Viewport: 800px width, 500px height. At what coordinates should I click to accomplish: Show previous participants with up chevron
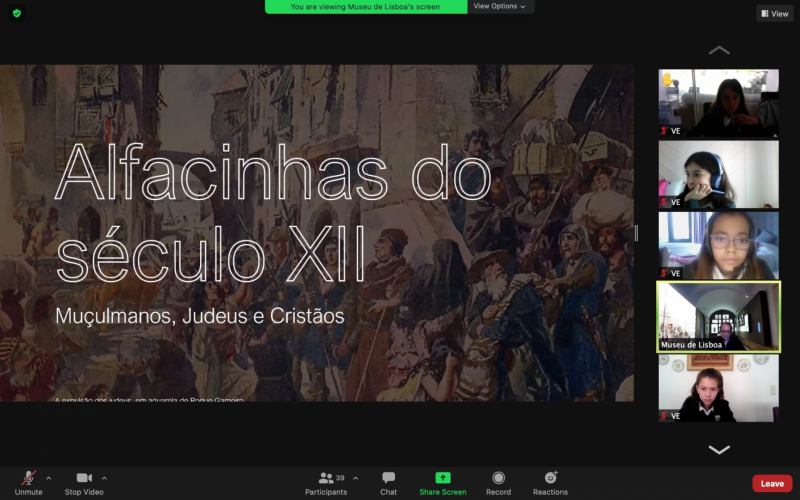[x=719, y=50]
